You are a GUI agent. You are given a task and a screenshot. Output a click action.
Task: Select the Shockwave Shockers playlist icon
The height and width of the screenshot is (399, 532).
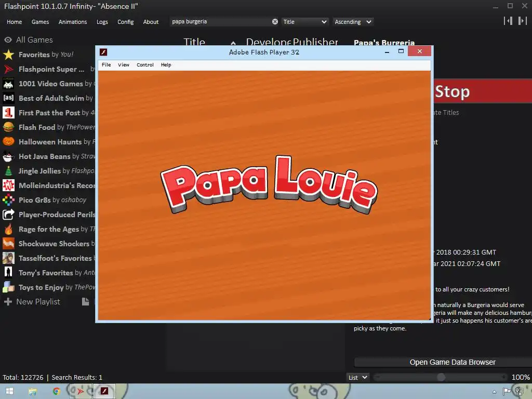tap(8, 244)
